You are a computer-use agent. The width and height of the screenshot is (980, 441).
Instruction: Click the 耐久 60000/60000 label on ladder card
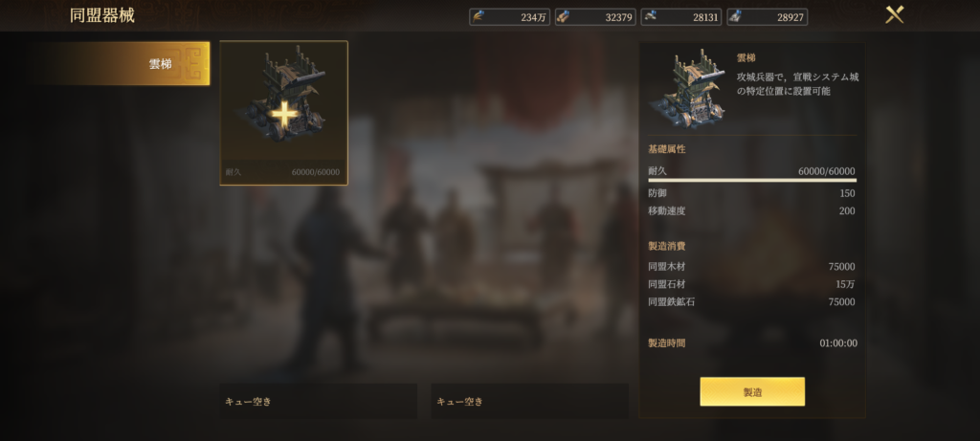283,172
